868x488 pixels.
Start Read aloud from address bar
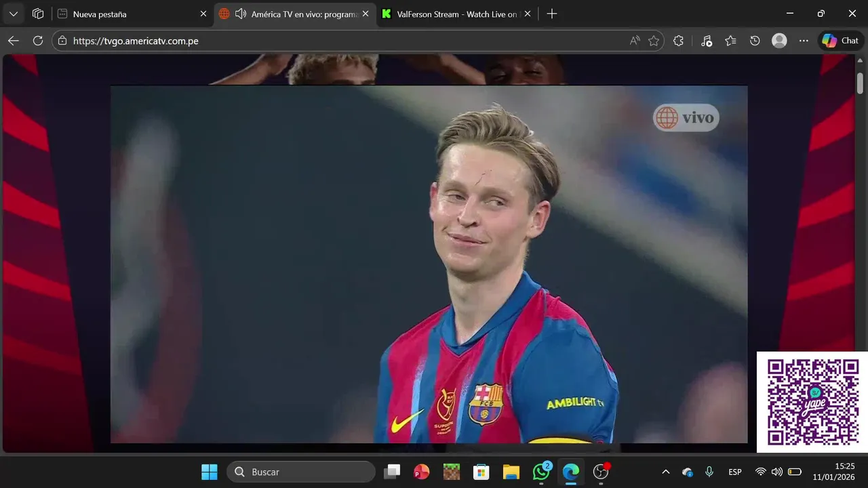[x=635, y=41]
